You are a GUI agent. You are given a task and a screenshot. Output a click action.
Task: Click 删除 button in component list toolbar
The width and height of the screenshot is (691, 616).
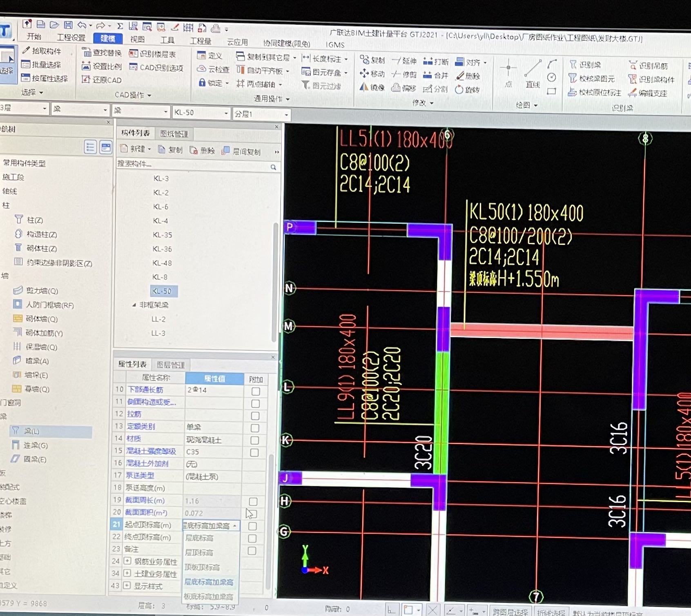click(x=203, y=151)
